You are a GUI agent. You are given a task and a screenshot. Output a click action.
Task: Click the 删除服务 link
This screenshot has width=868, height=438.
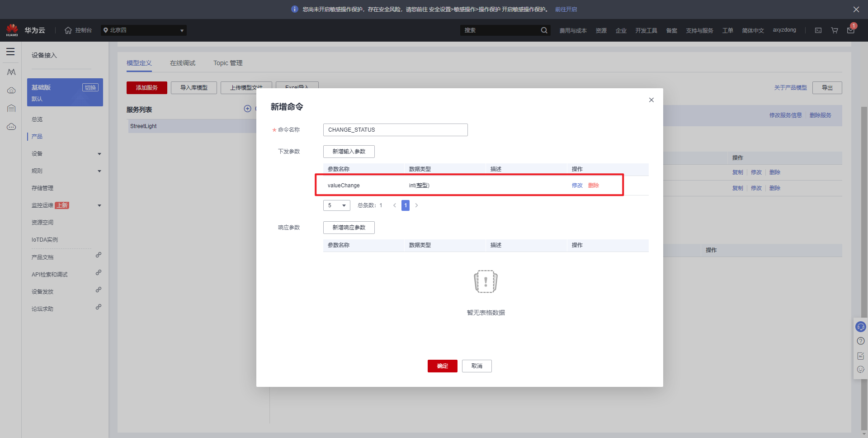pyautogui.click(x=821, y=115)
